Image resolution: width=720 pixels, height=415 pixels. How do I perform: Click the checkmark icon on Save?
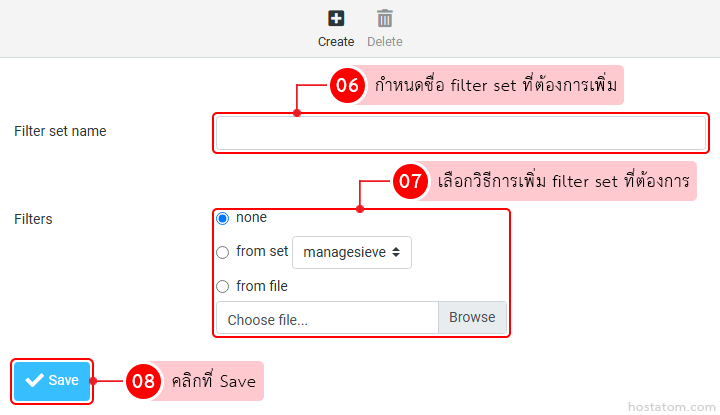34,380
